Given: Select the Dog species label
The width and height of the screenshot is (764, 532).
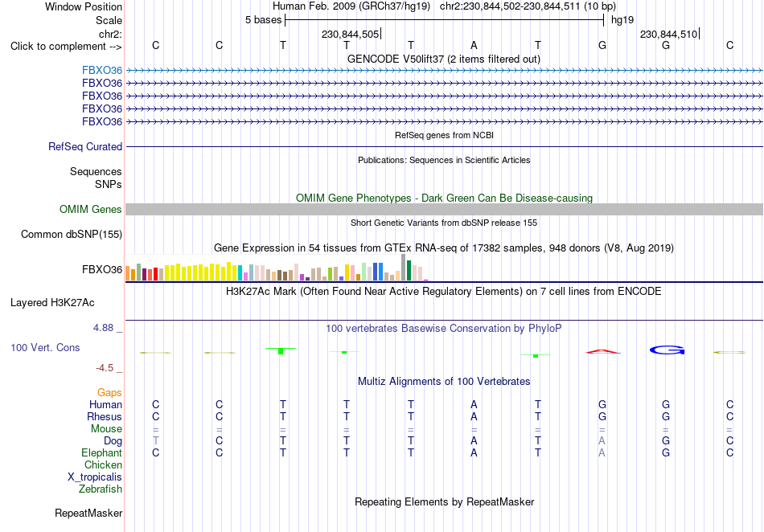Looking at the screenshot, I should pyautogui.click(x=113, y=441).
